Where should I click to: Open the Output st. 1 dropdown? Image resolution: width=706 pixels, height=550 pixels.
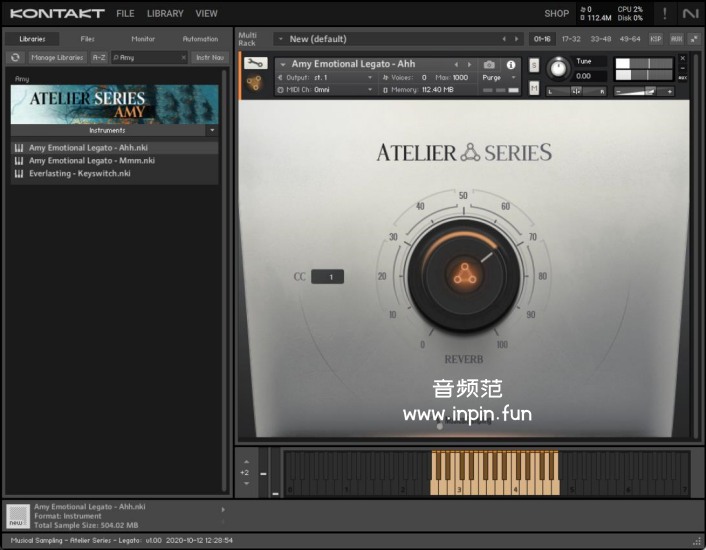pos(324,77)
